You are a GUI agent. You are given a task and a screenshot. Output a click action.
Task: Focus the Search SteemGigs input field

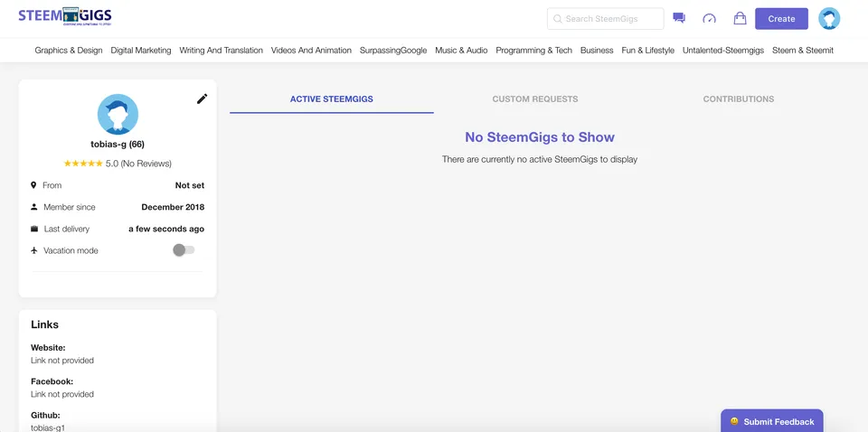click(x=605, y=19)
